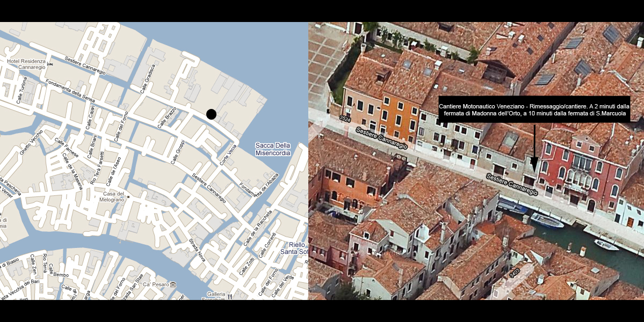Select the Calle Correnti street label
Screen dimensions: 644x322
coord(267,245)
